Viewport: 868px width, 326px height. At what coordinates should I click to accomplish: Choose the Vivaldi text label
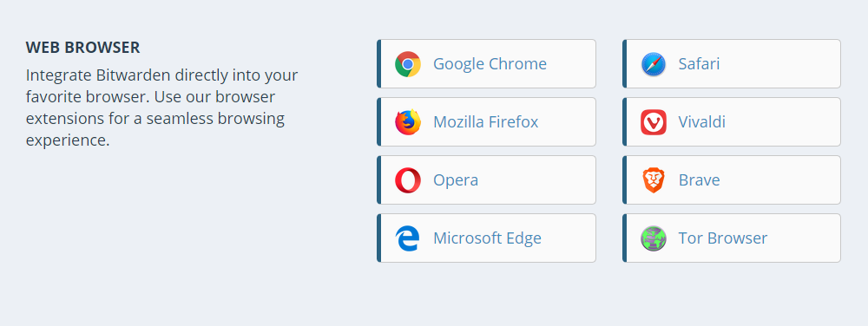702,121
